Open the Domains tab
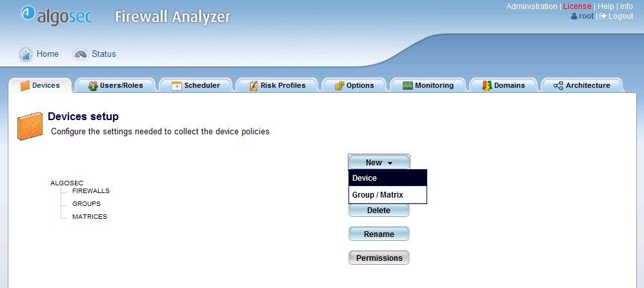Image resolution: width=644 pixels, height=288 pixels. 503,85
